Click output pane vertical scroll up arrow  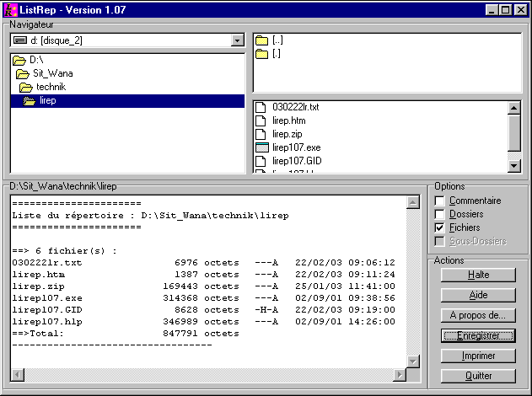pyautogui.click(x=413, y=202)
